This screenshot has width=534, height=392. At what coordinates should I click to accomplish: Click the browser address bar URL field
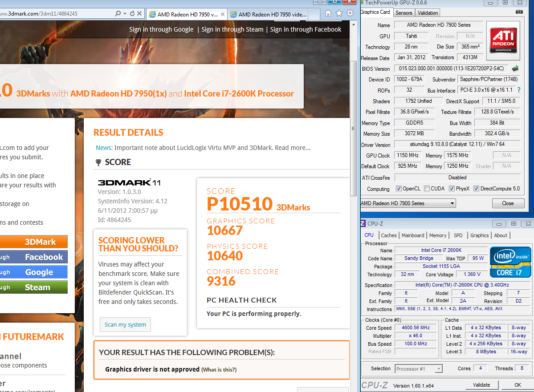click(x=56, y=14)
